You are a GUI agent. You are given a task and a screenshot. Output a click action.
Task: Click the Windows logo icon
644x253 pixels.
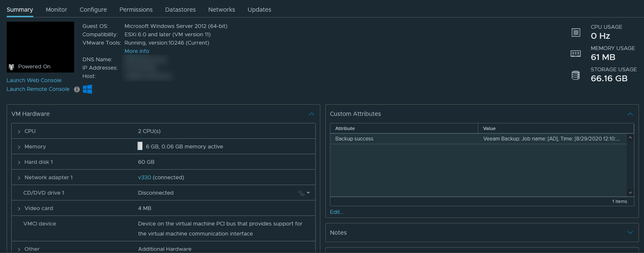(87, 89)
